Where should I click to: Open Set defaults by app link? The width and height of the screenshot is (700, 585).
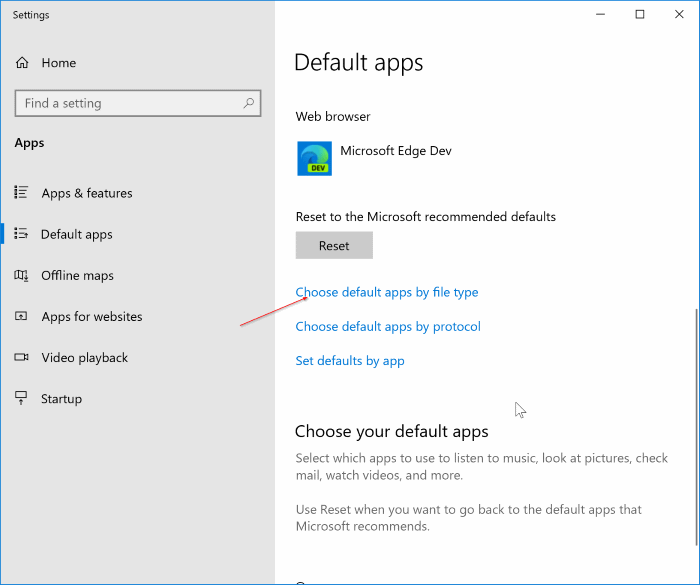[x=350, y=360]
